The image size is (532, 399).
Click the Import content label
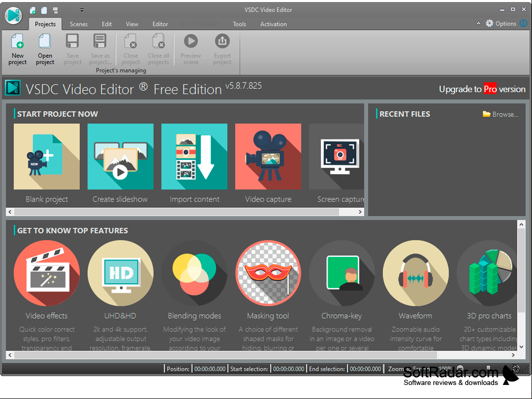pyautogui.click(x=195, y=199)
